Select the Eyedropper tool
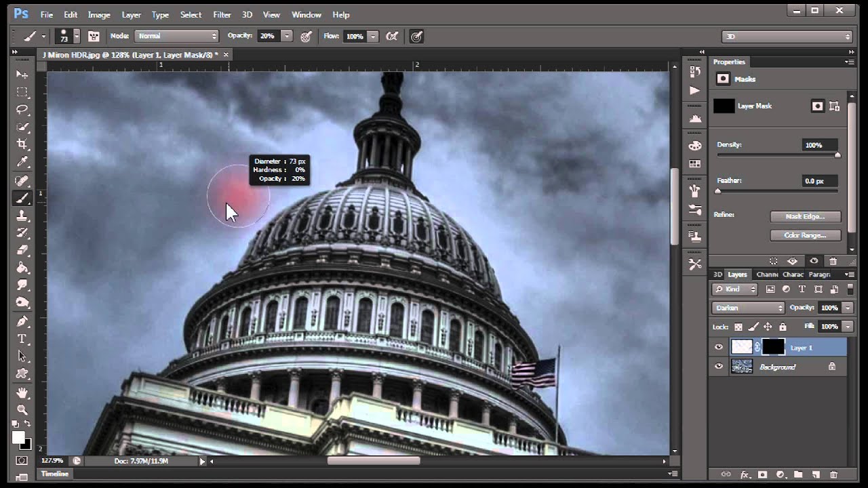 tap(22, 162)
